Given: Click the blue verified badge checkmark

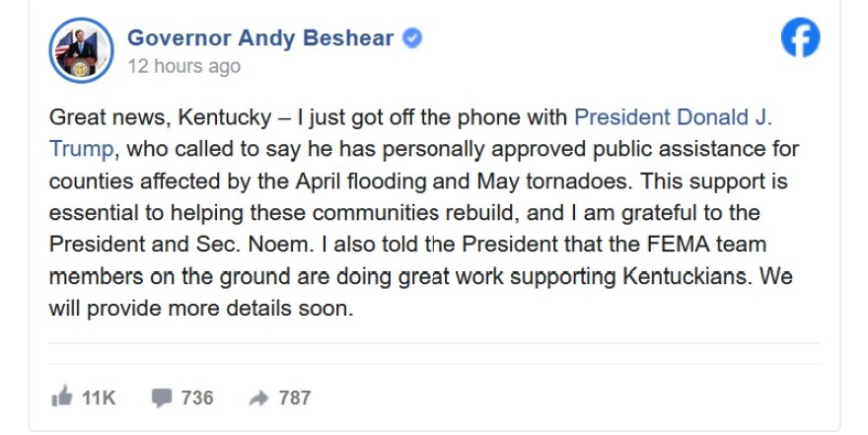Looking at the screenshot, I should coord(412,38).
